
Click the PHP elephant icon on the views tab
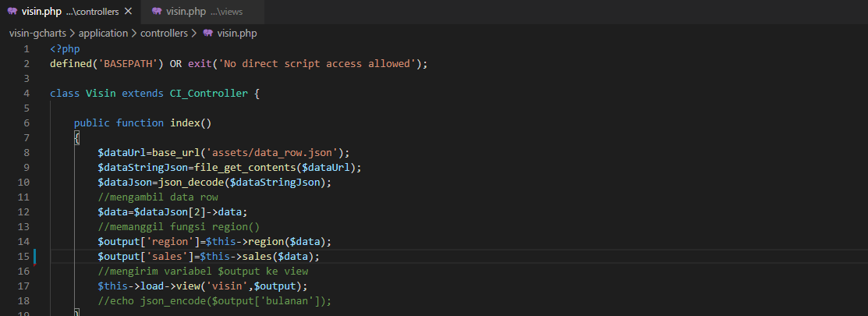tap(157, 11)
